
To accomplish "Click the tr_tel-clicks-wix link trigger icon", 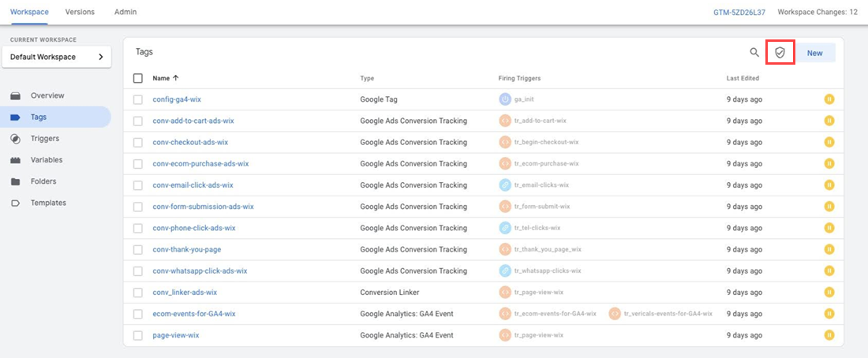I will pyautogui.click(x=504, y=228).
